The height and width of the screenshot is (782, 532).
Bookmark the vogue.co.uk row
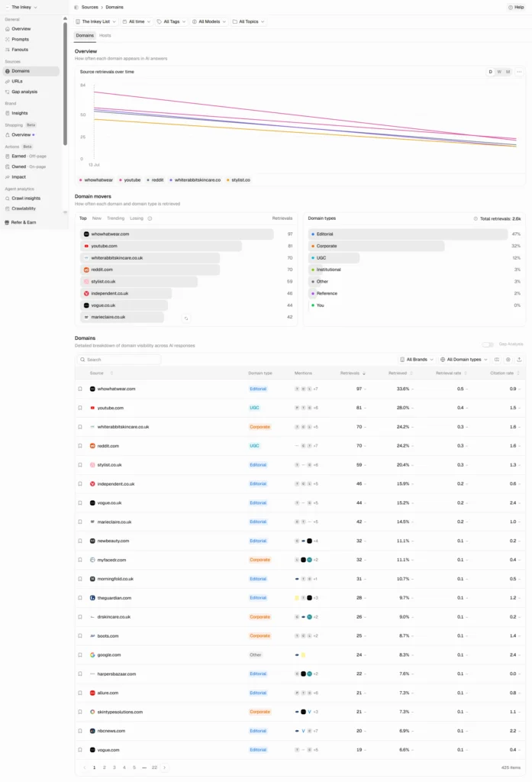point(80,502)
